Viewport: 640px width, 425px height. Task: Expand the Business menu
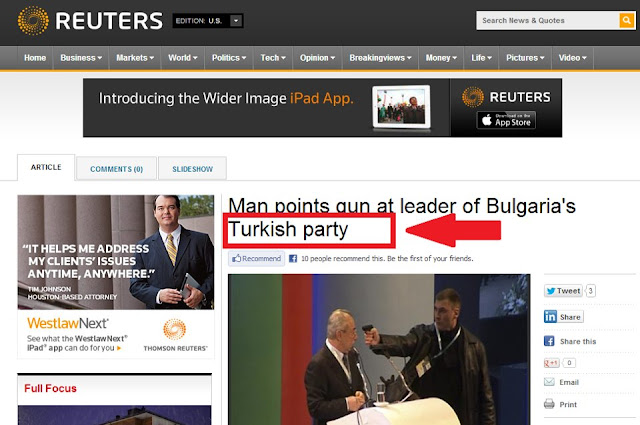click(x=81, y=58)
